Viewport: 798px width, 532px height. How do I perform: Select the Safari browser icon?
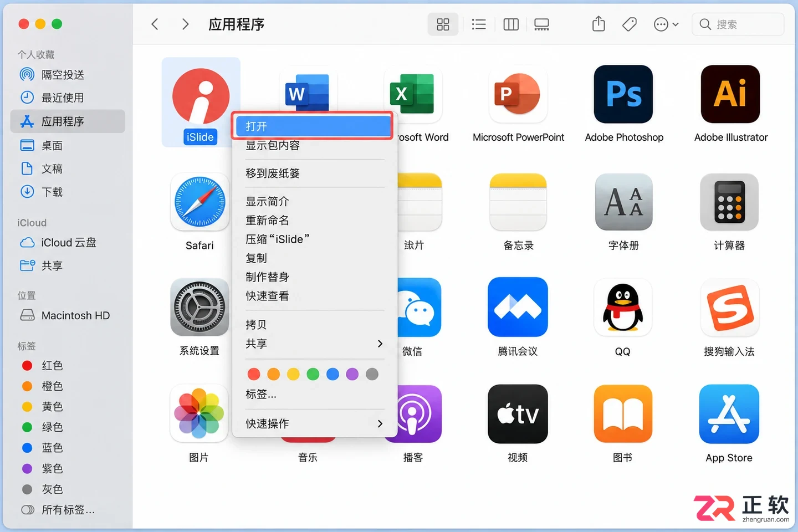click(x=199, y=202)
